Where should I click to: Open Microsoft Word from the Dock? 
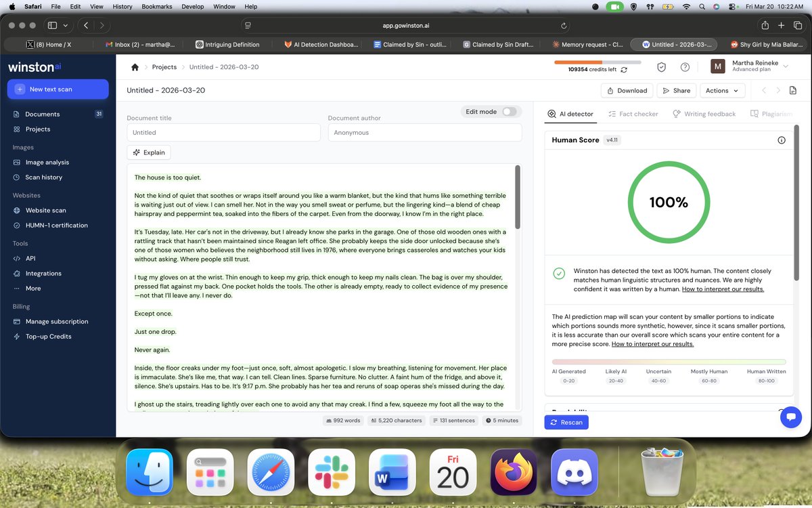(392, 472)
